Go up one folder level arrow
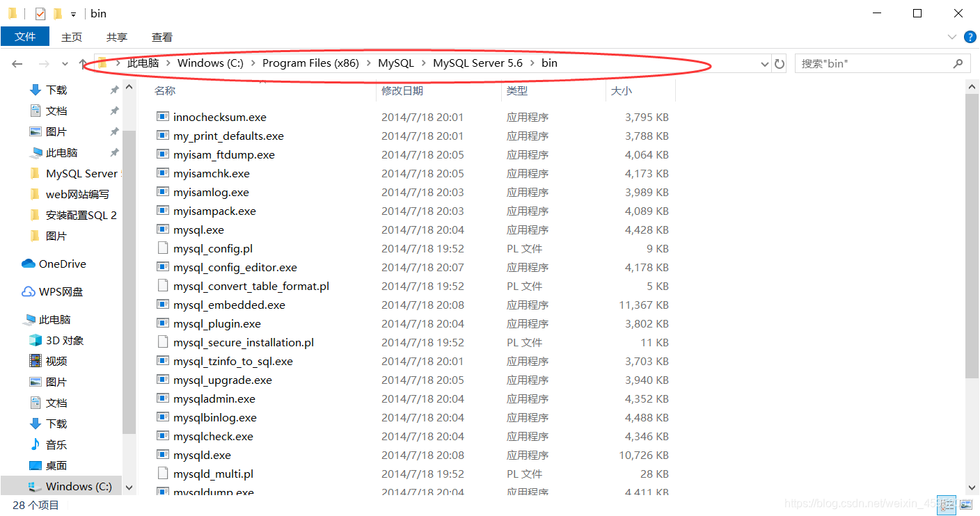The image size is (980, 516). click(84, 63)
